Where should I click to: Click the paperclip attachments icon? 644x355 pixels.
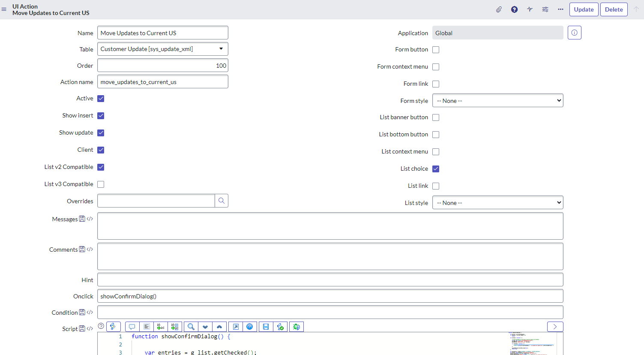tap(499, 9)
